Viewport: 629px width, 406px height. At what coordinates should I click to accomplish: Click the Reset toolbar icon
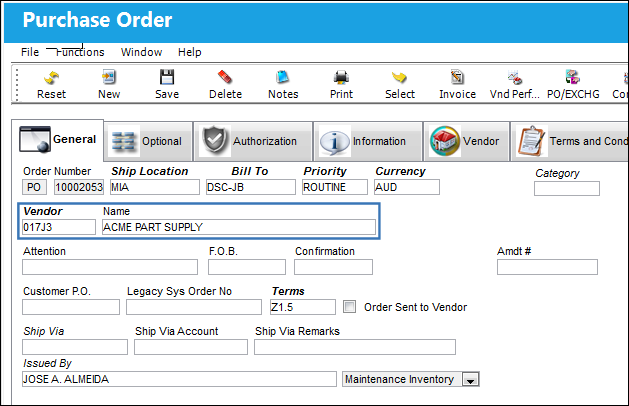51,78
